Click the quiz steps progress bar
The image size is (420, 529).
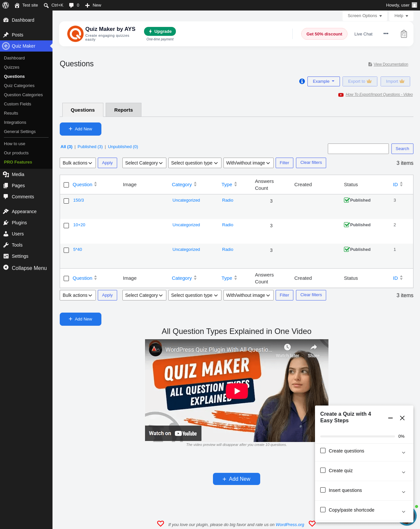(358, 436)
